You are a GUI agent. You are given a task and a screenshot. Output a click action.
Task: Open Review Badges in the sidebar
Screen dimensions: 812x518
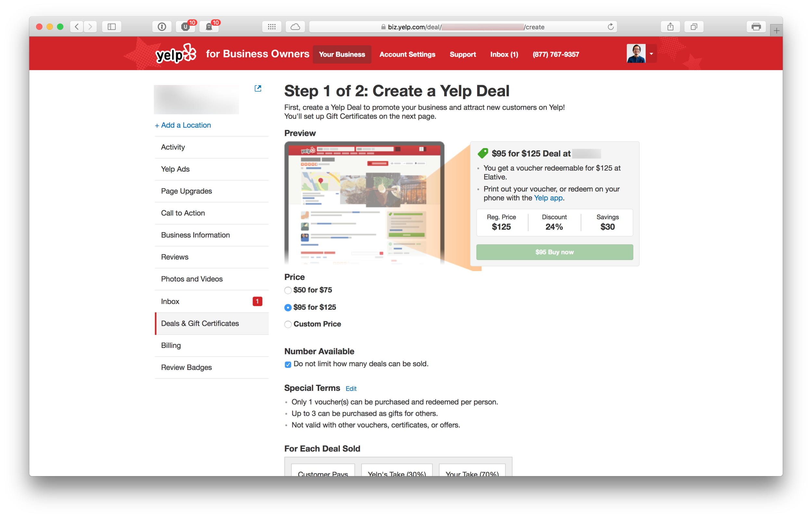pyautogui.click(x=212, y=367)
